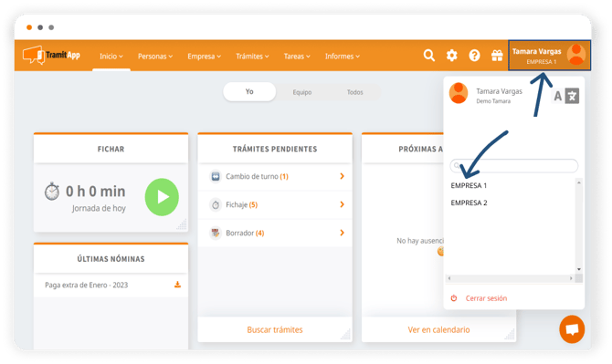Click the user avatar in header

(x=576, y=55)
